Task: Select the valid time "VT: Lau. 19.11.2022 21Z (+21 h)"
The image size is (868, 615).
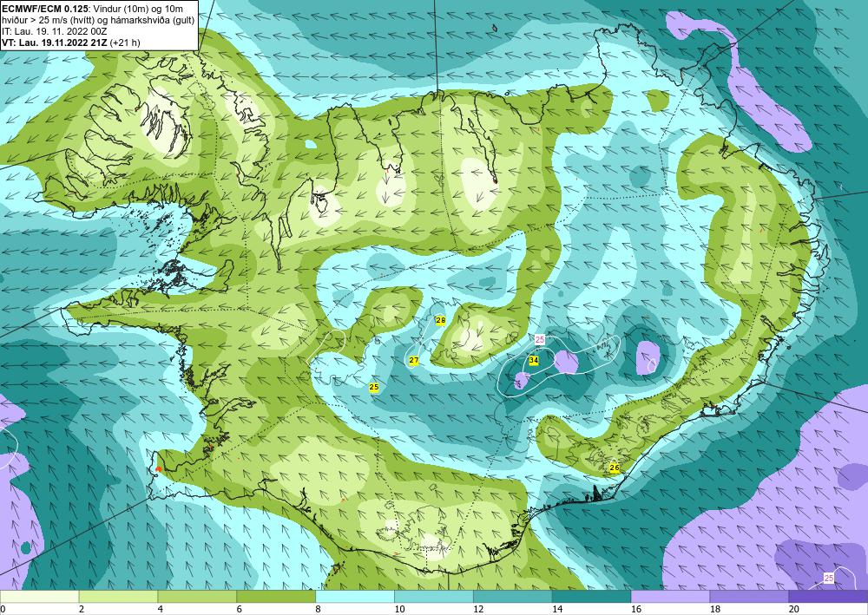Action: click(x=71, y=42)
